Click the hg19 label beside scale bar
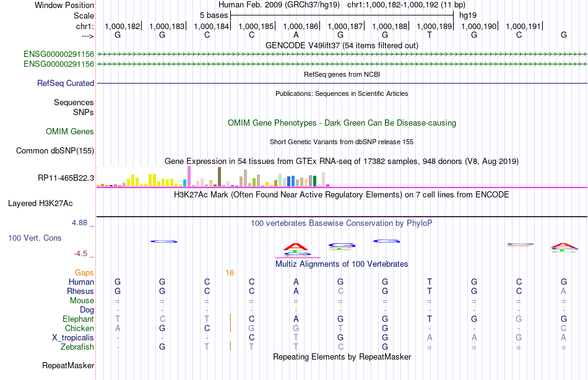This screenshot has width=588, height=380. 468,15
